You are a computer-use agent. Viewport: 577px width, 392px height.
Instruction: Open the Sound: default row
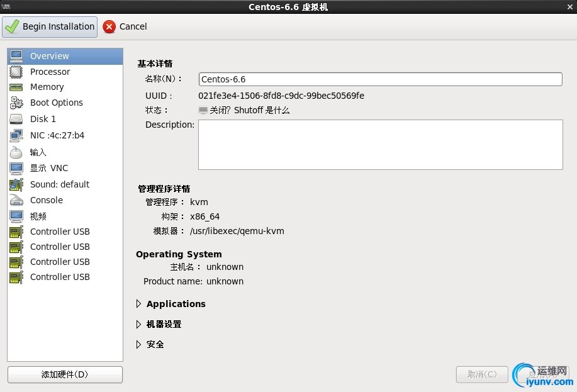click(65, 184)
